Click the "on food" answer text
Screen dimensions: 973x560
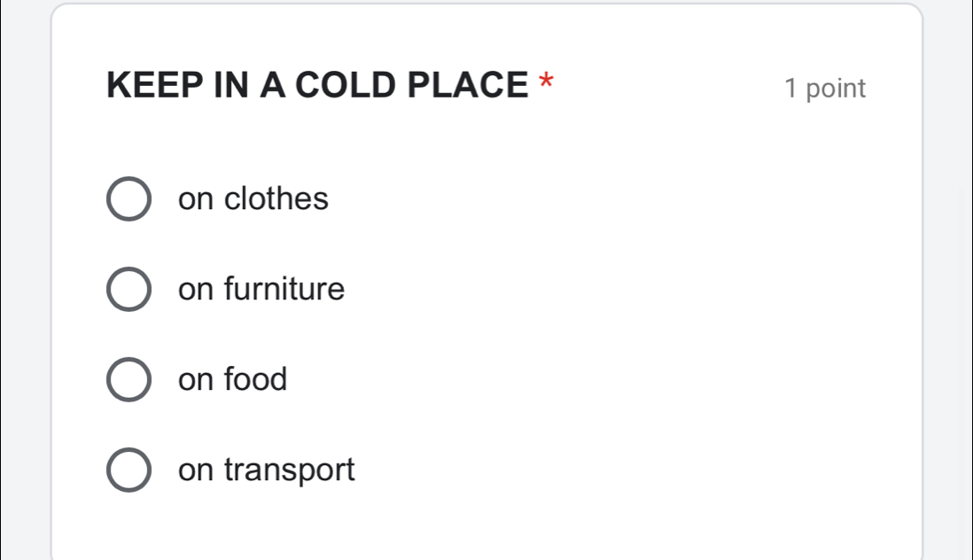click(x=232, y=379)
